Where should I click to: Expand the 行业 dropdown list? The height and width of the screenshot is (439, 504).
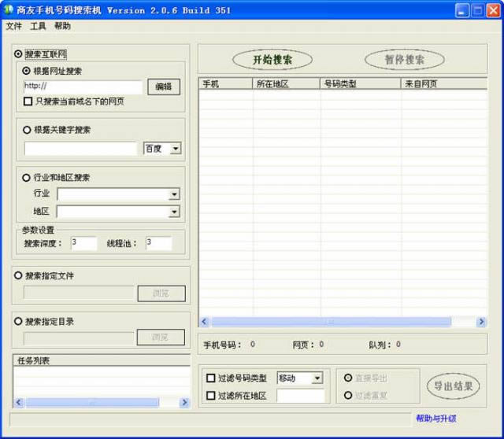[118, 194]
